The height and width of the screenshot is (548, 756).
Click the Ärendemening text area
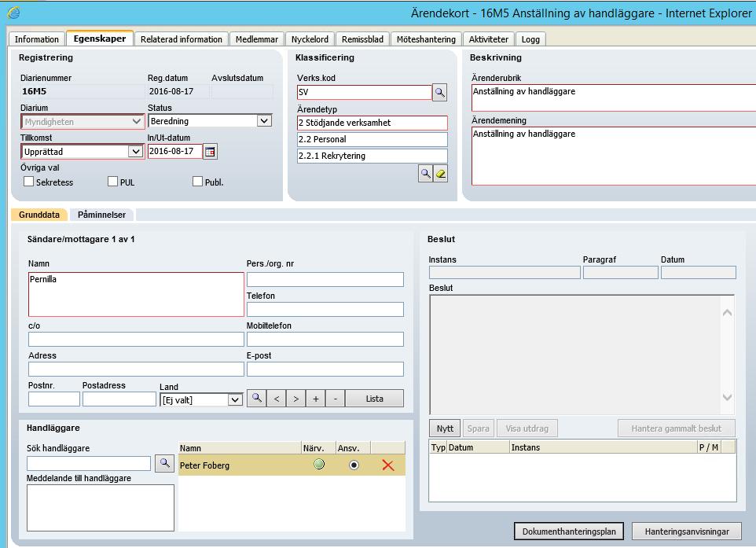click(x=613, y=156)
